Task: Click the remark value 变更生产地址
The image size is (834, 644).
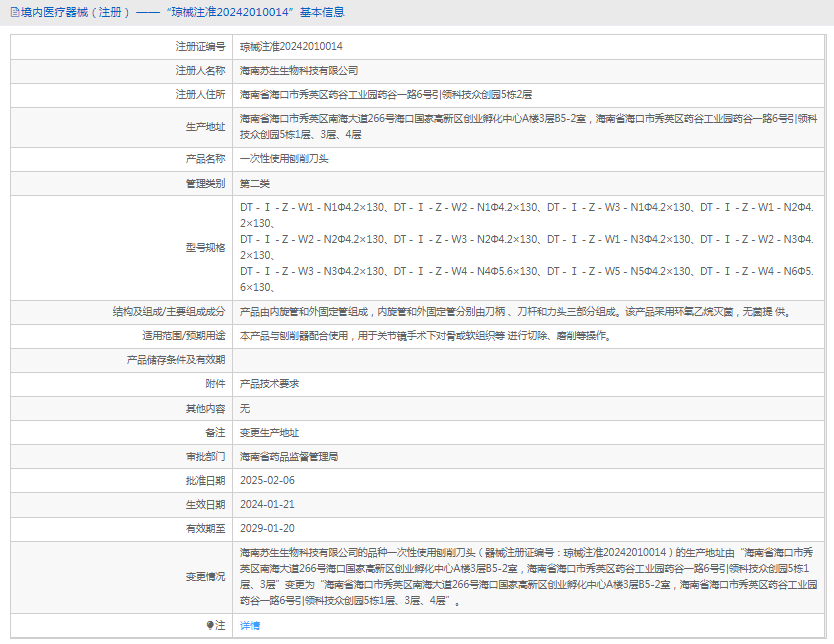Action: point(269,432)
